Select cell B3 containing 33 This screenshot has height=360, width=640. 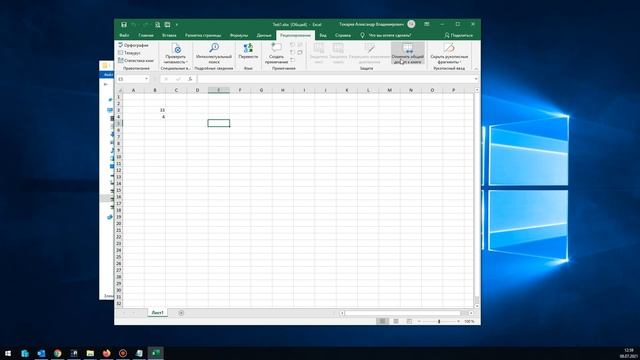(x=155, y=110)
